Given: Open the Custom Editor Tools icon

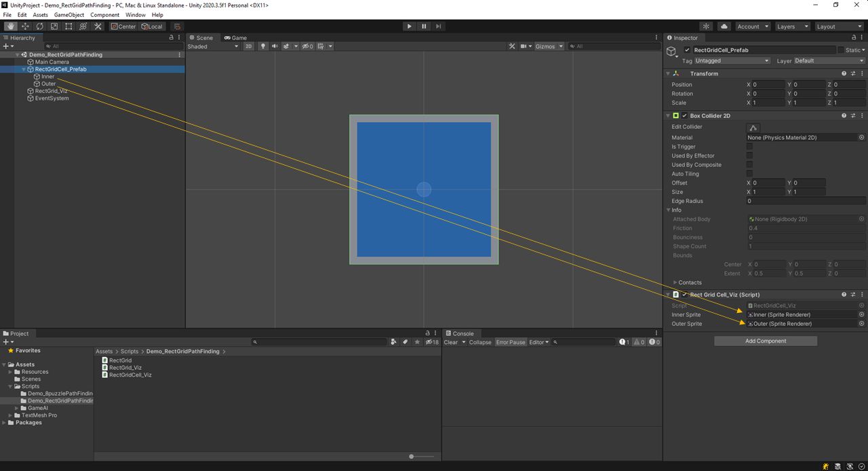Looking at the screenshot, I should click(x=97, y=26).
